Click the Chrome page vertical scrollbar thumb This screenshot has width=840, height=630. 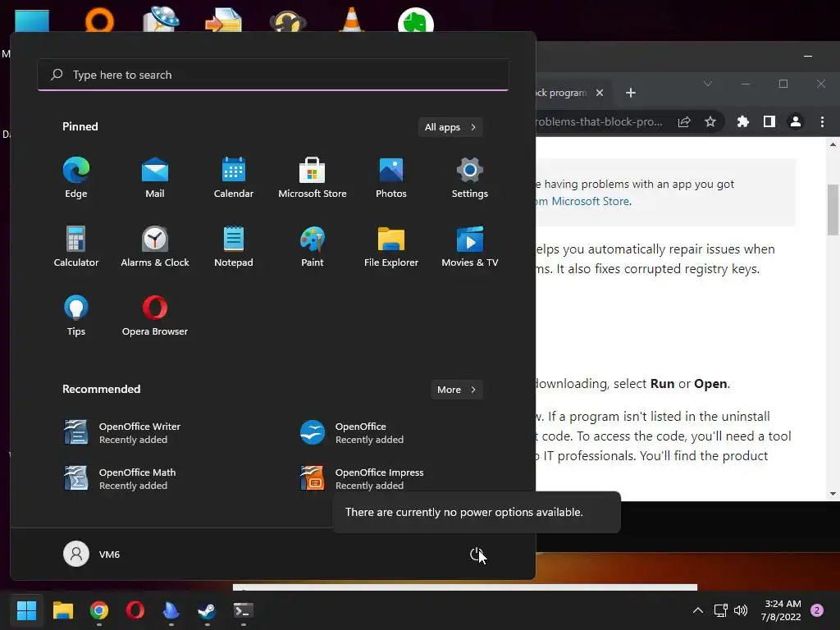pyautogui.click(x=833, y=209)
